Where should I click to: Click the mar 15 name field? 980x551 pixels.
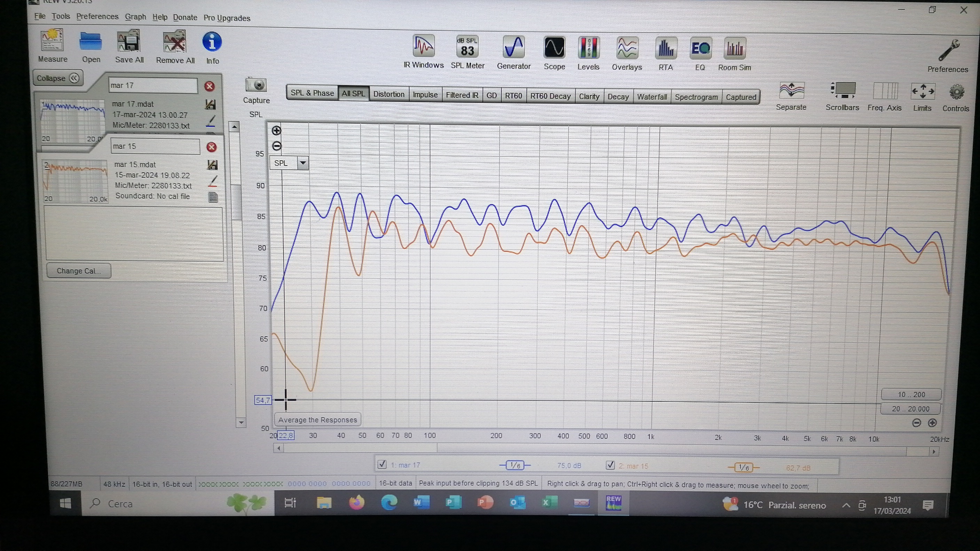pos(155,146)
